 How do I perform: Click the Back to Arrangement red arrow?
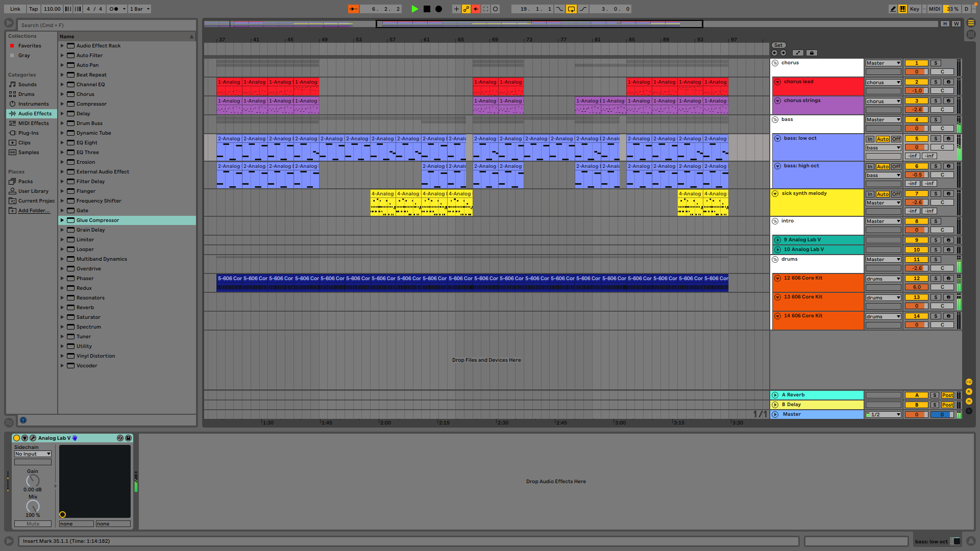476,9
